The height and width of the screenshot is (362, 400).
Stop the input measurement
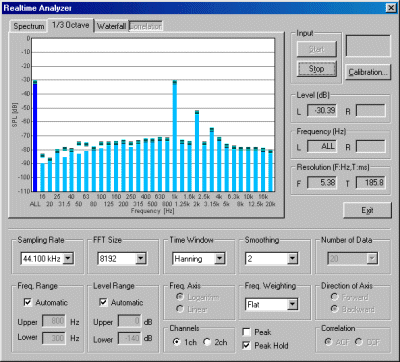coord(316,69)
